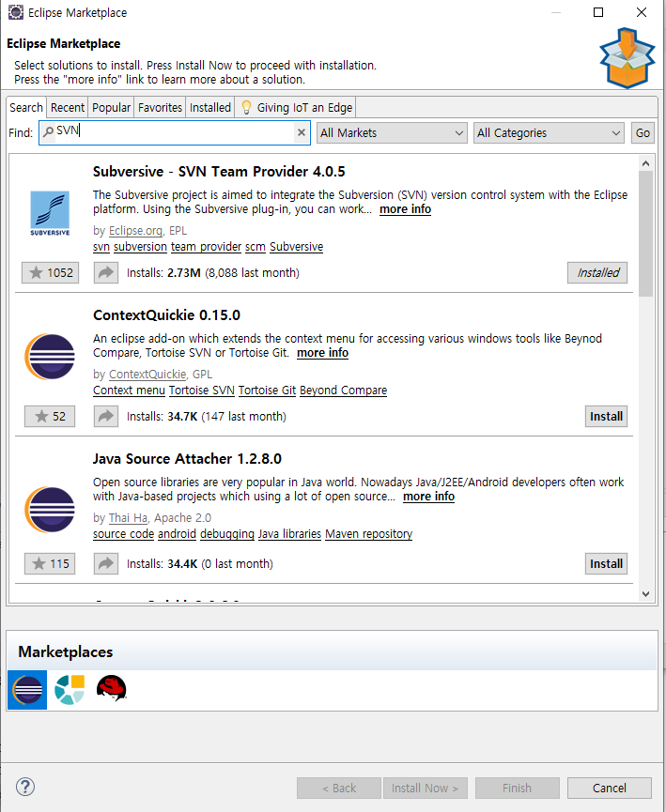Image resolution: width=666 pixels, height=812 pixels.
Task: Open the Thai Ha author link
Action: click(x=129, y=517)
